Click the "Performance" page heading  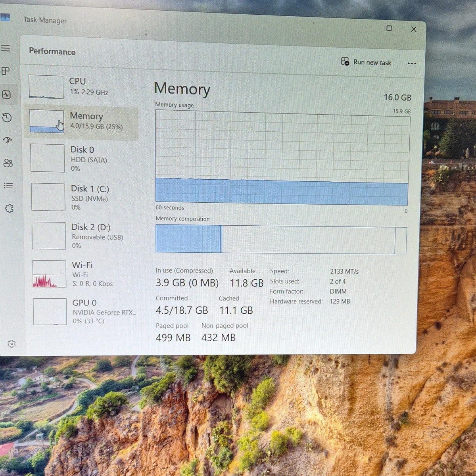point(52,52)
